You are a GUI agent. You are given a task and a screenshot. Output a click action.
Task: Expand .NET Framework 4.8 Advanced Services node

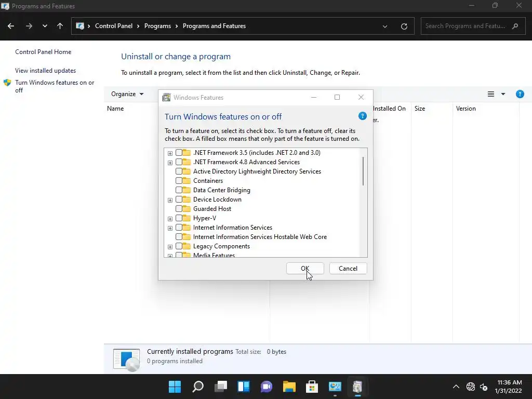pyautogui.click(x=170, y=163)
